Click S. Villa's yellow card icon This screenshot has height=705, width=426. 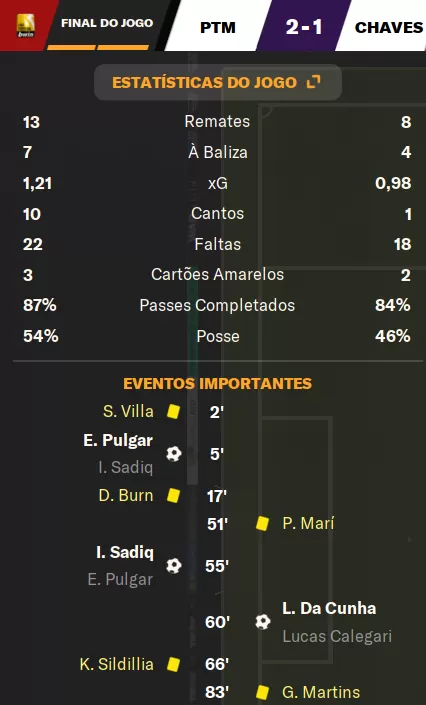[174, 411]
